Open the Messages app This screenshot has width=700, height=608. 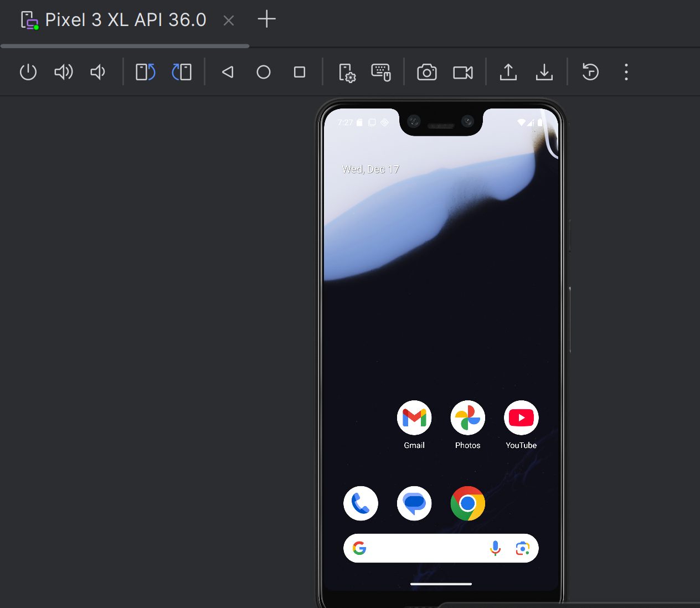tap(414, 503)
